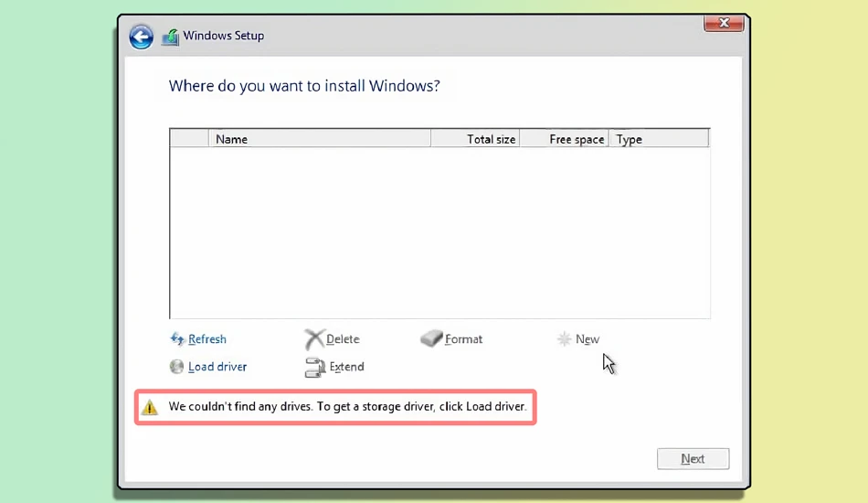This screenshot has width=868, height=503.
Task: Sort by the Free space column header
Action: pyautogui.click(x=565, y=139)
